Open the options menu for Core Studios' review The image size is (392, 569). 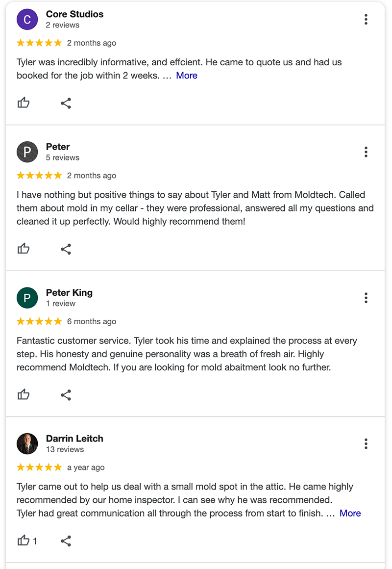366,19
